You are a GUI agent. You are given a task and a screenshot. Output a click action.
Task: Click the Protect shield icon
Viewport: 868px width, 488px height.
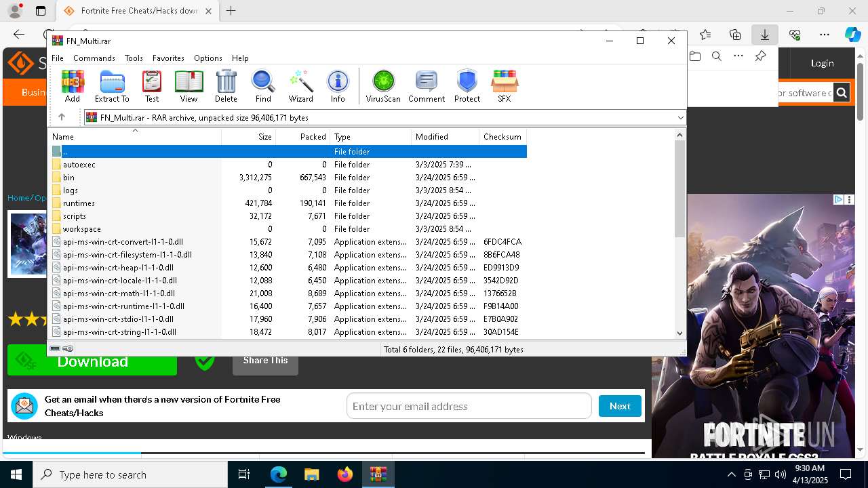coord(467,86)
